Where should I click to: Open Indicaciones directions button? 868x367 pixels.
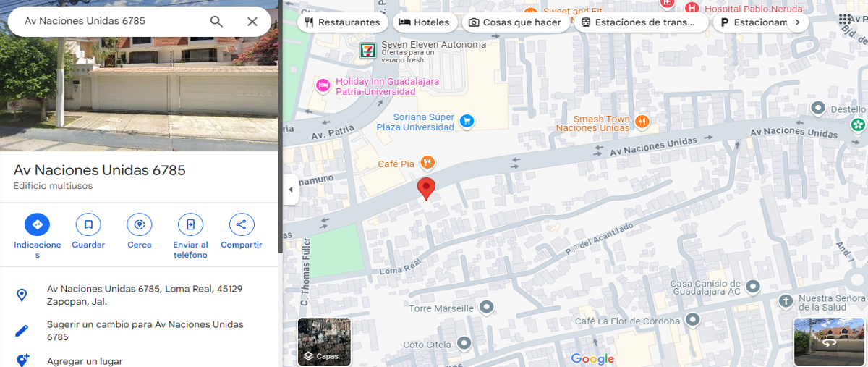coord(38,225)
